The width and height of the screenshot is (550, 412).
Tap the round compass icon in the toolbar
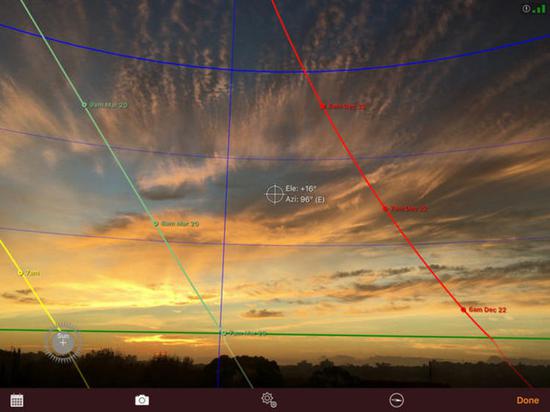point(396,400)
